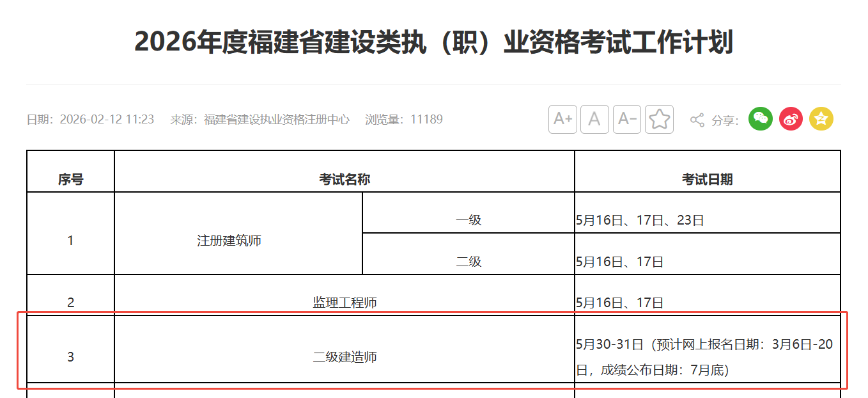This screenshot has width=868, height=398.
Task: Click the page title heading for 2026年度
Action: coord(433,42)
